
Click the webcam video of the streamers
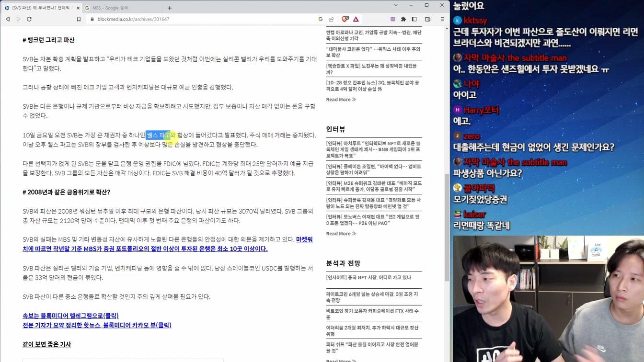pos(548,299)
